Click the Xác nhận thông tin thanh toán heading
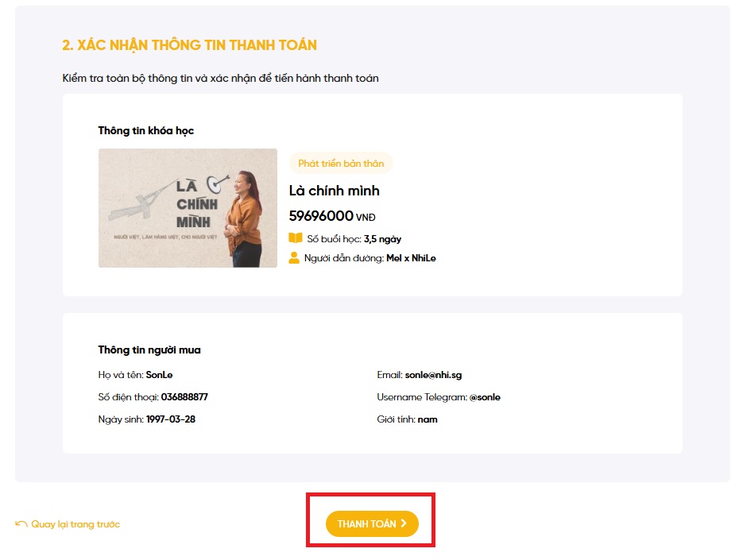The width and height of the screenshot is (743, 560). click(x=189, y=45)
